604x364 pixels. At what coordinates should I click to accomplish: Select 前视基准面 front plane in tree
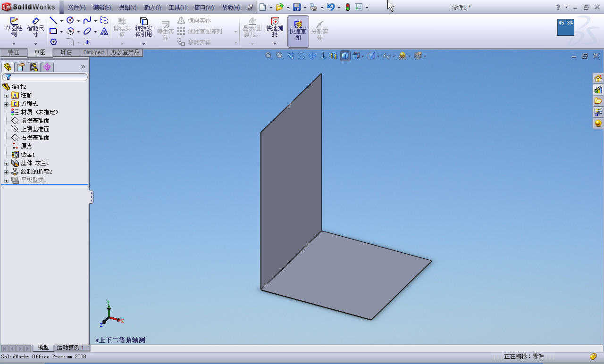coord(35,121)
